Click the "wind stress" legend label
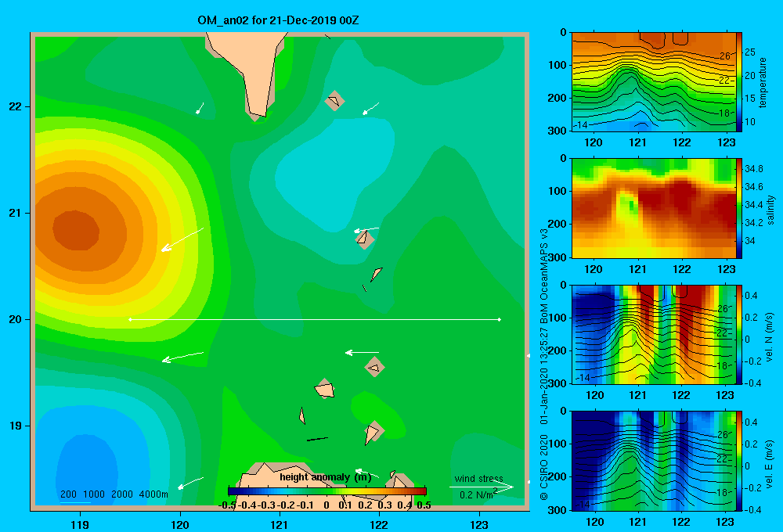The height and width of the screenshot is (532, 783). coord(478,478)
